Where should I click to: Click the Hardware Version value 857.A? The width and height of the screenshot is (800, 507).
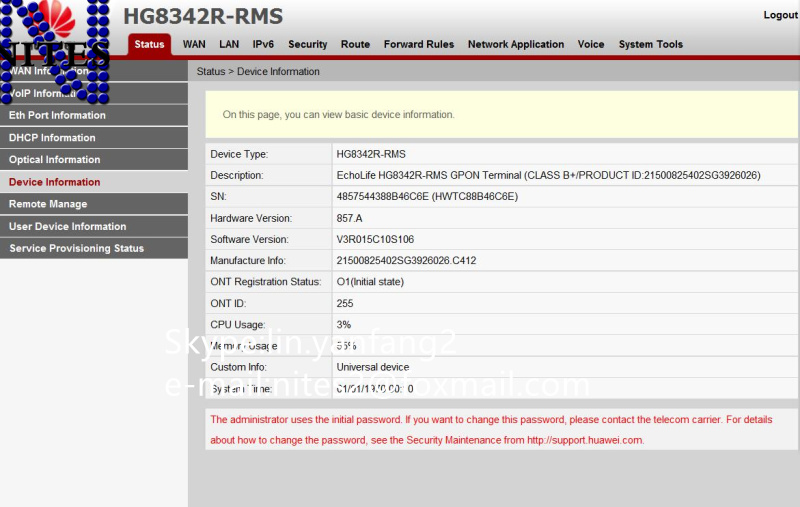click(349, 218)
